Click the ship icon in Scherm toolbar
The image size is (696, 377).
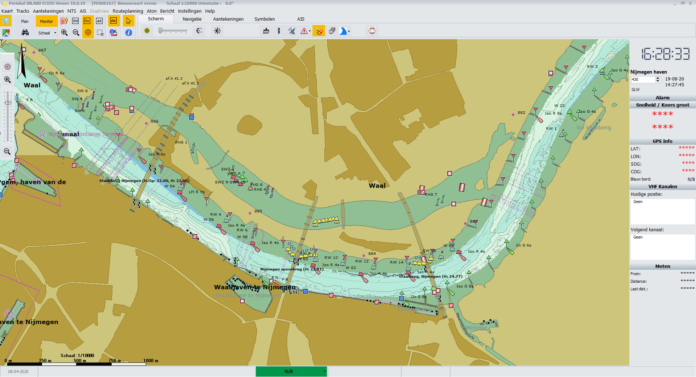pos(266,31)
